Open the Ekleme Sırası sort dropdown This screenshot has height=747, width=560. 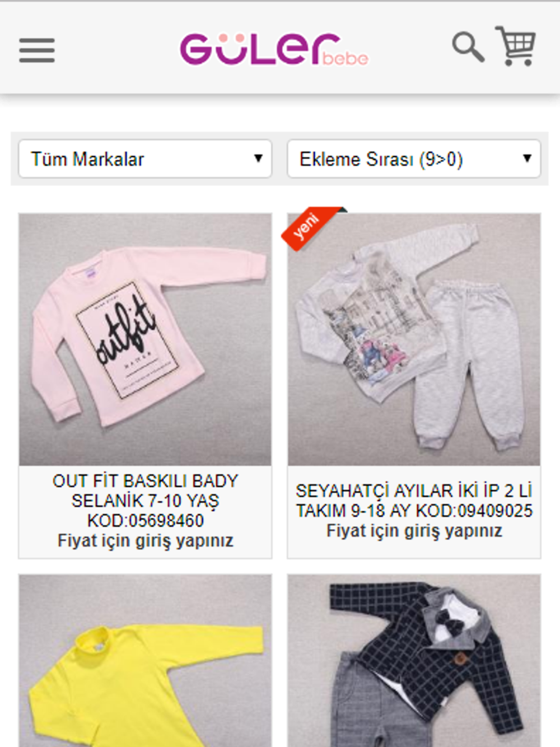coord(414,159)
